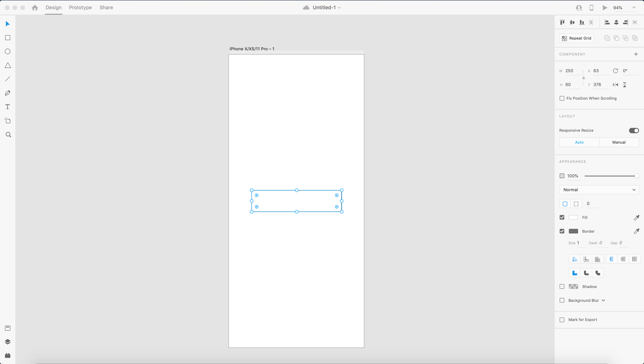The height and width of the screenshot is (364, 644).
Task: Select the Text tool
Action: click(7, 107)
